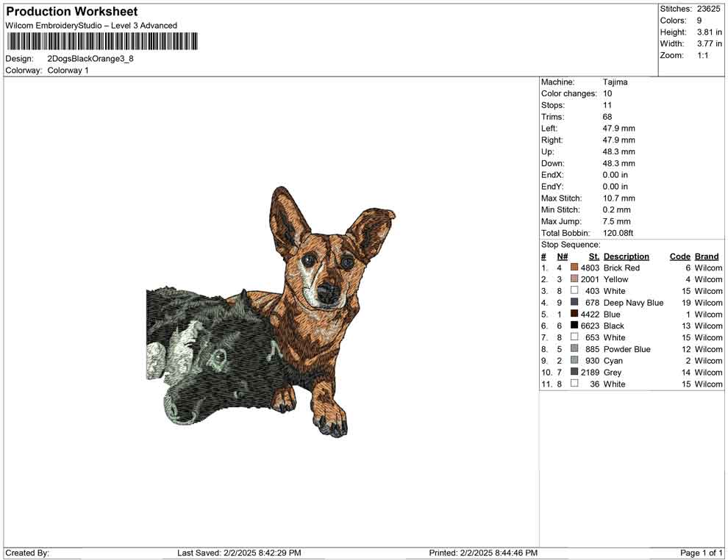This screenshot has width=728, height=560.
Task: Click the Printed timestamp
Action: pos(483,553)
